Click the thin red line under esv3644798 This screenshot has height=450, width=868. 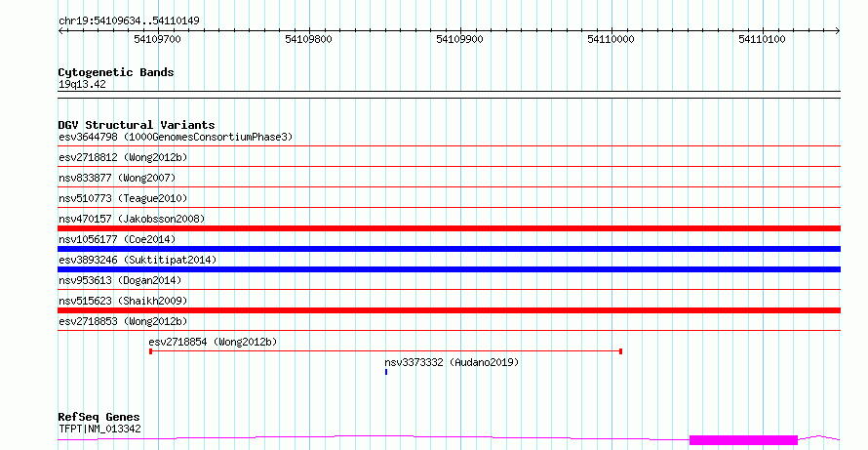click(x=449, y=146)
